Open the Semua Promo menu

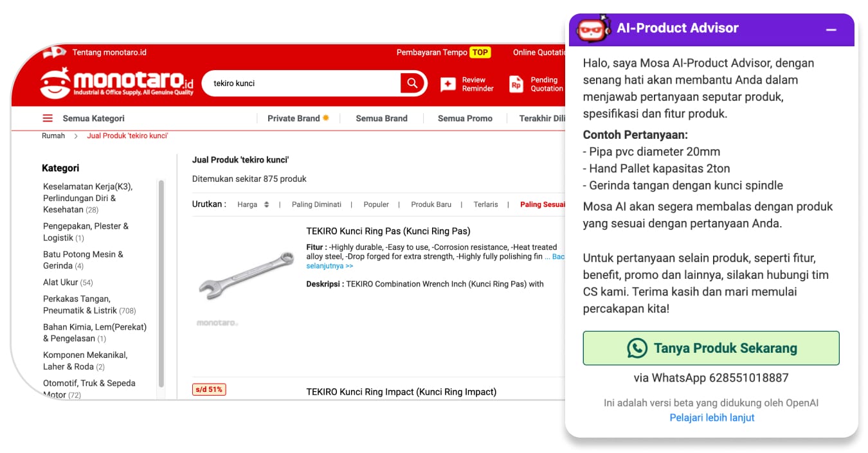465,118
